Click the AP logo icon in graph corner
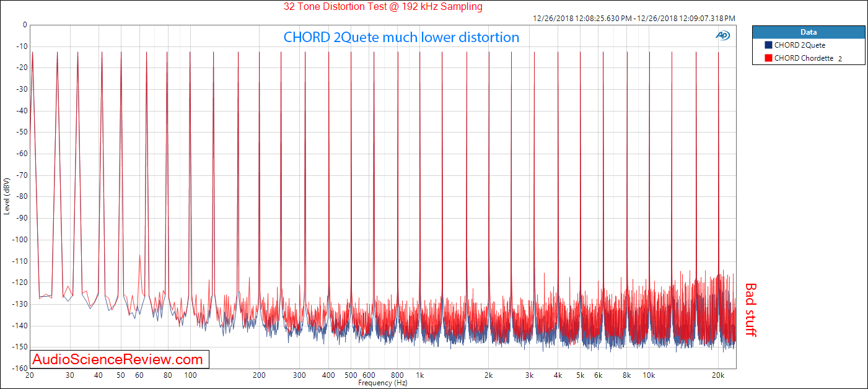The width and height of the screenshot is (868, 389). pos(722,35)
